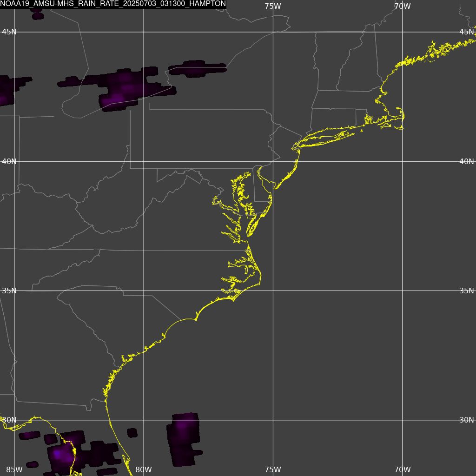
Task: Click the 45N label on the left edge
Action: point(9,32)
